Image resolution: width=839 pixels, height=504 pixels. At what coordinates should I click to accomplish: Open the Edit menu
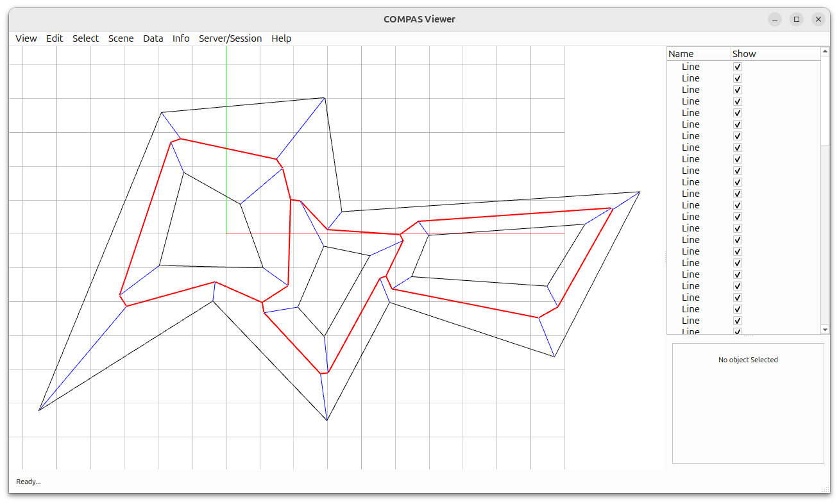55,38
